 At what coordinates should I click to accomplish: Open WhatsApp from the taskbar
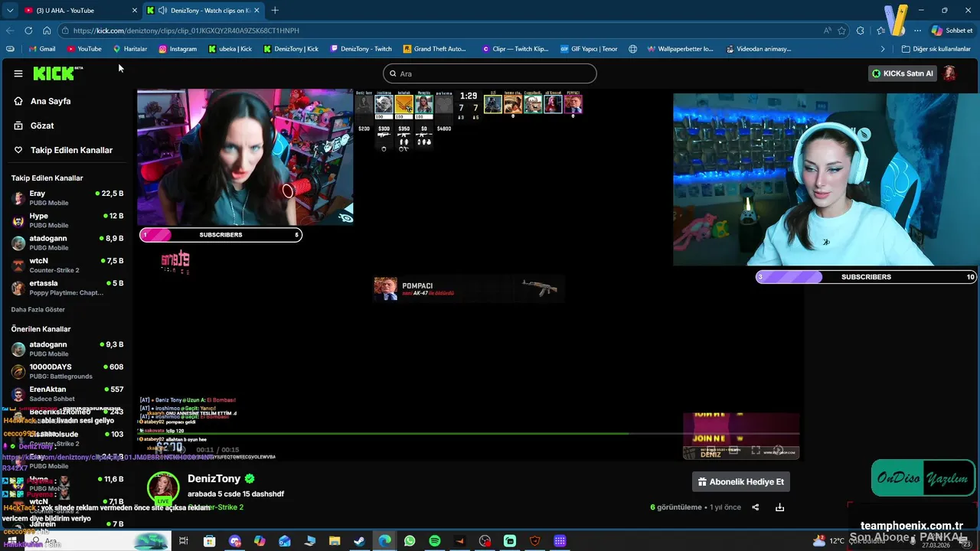point(410,541)
